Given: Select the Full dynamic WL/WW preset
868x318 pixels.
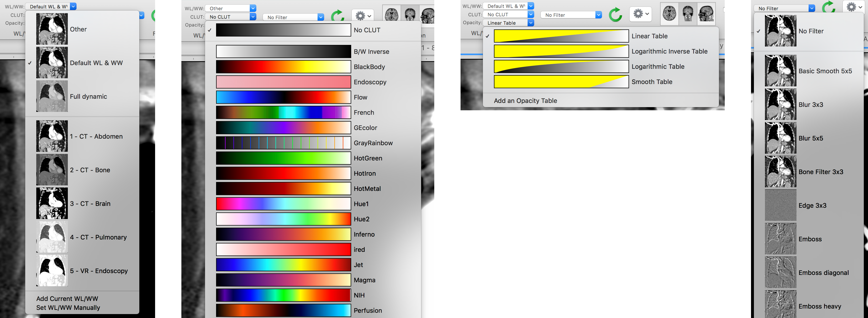Looking at the screenshot, I should click(x=88, y=97).
